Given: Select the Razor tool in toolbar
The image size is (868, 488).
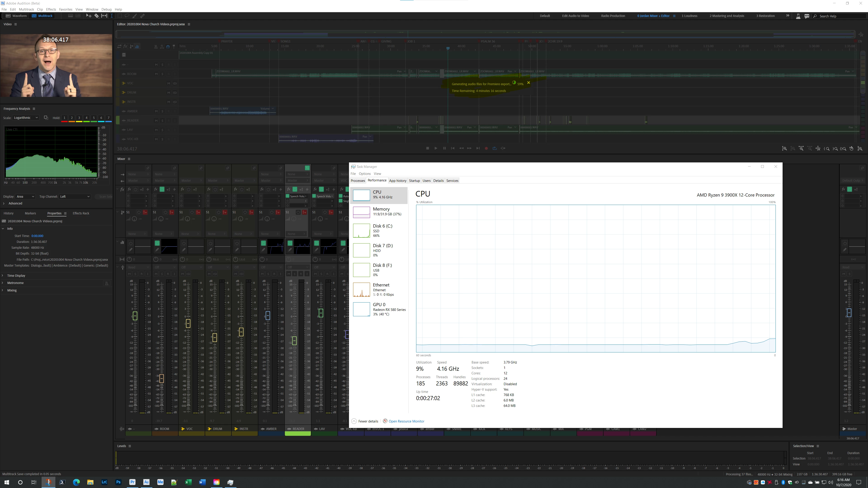Looking at the screenshot, I should point(96,16).
